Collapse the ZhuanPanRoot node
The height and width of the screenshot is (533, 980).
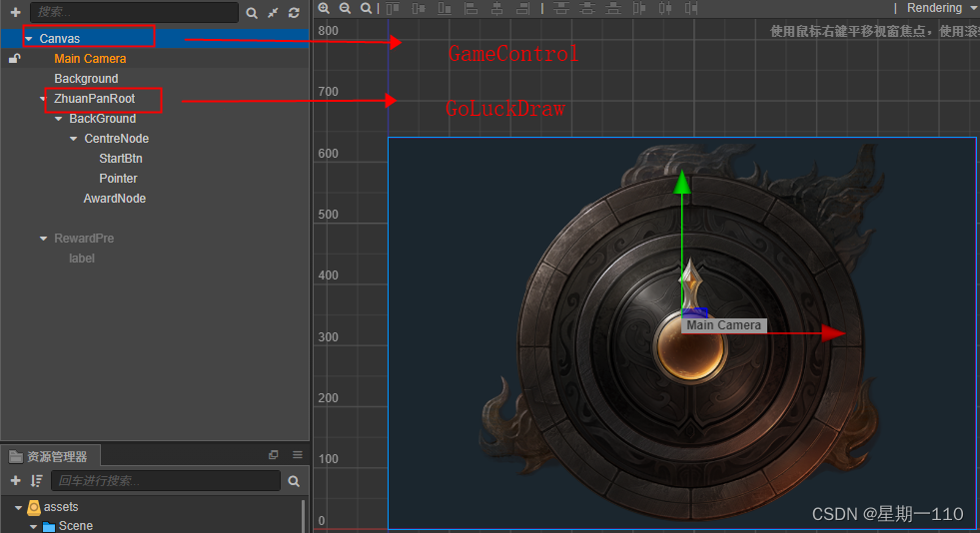[43, 99]
